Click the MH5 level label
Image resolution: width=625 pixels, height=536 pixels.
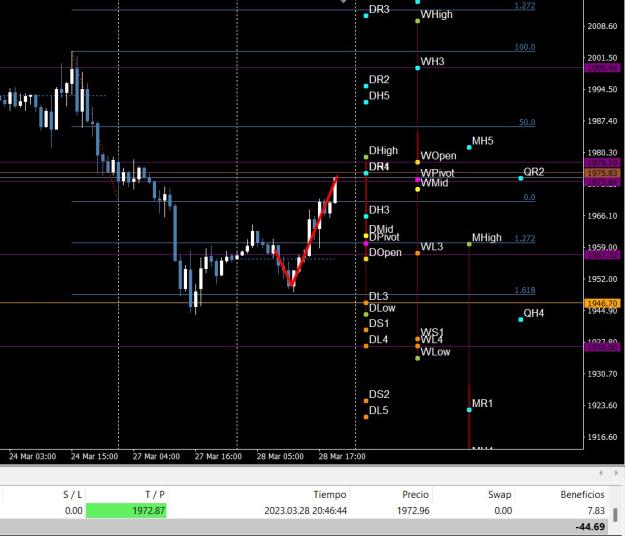coord(482,141)
